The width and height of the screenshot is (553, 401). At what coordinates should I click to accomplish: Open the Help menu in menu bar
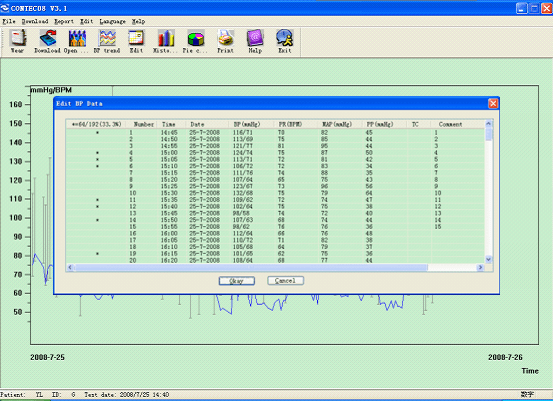click(138, 22)
